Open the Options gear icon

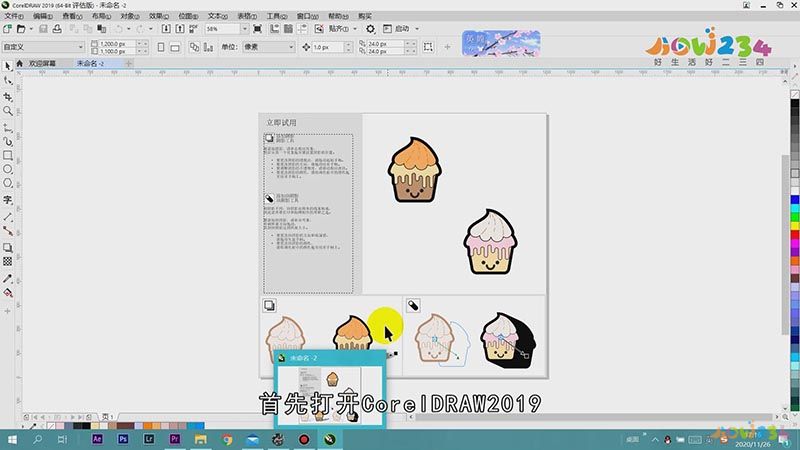point(370,29)
